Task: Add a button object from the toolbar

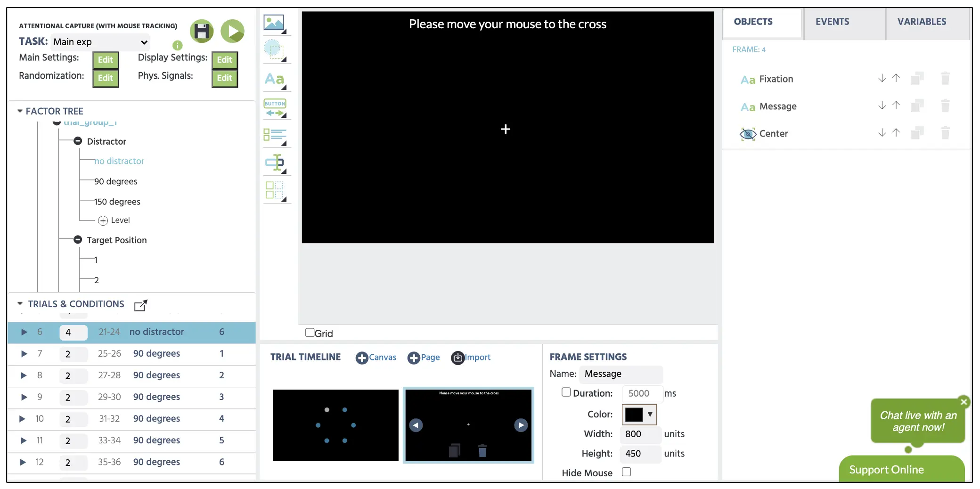Action: (x=275, y=108)
